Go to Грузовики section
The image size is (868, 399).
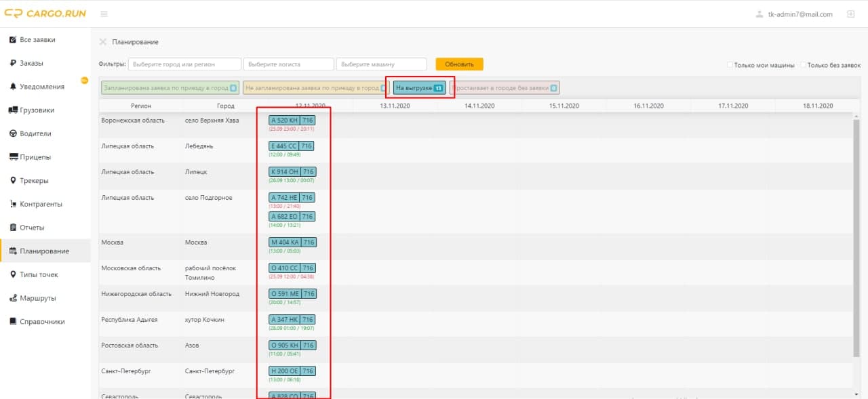coord(37,110)
